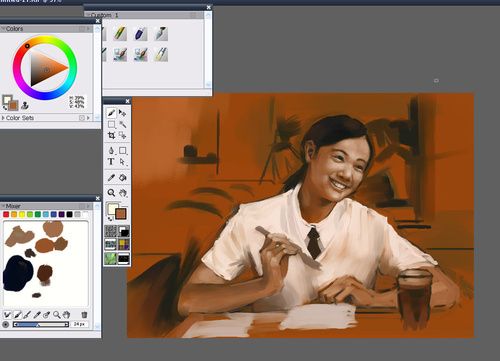Image resolution: width=500 pixels, height=361 pixels.
Task: Select the Shape Selection arrow tool
Action: pos(123,162)
